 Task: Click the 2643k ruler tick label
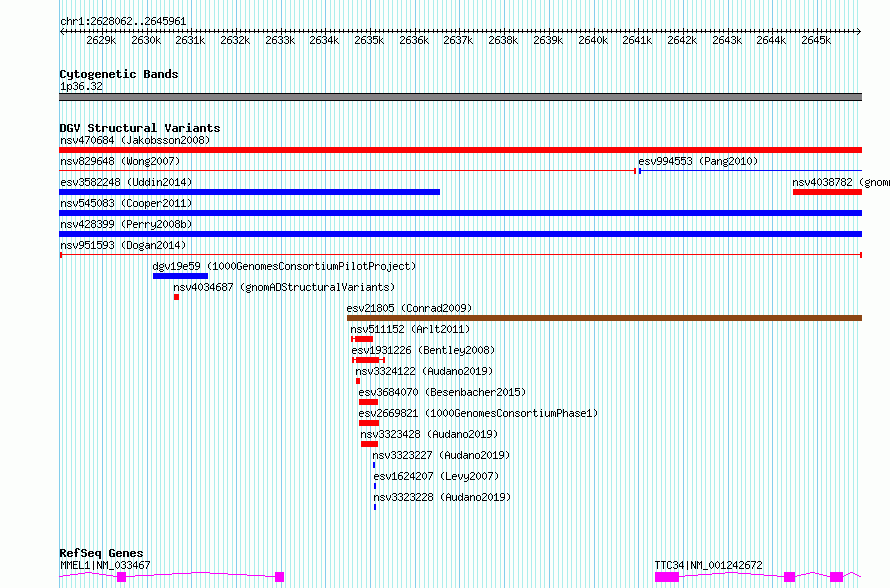727,40
